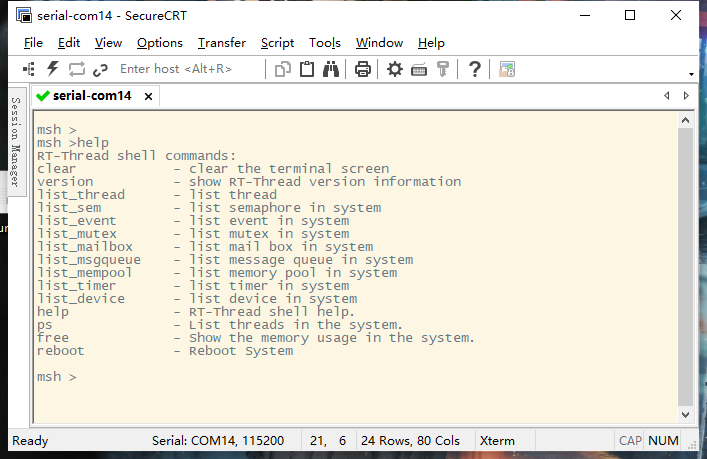Click the 'version' command text

[x=65, y=182]
